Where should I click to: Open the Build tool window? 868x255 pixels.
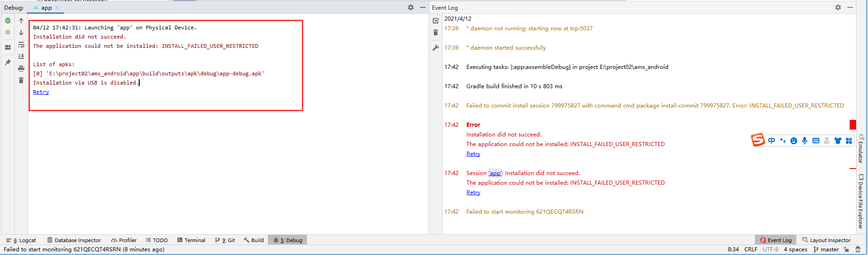point(254,240)
